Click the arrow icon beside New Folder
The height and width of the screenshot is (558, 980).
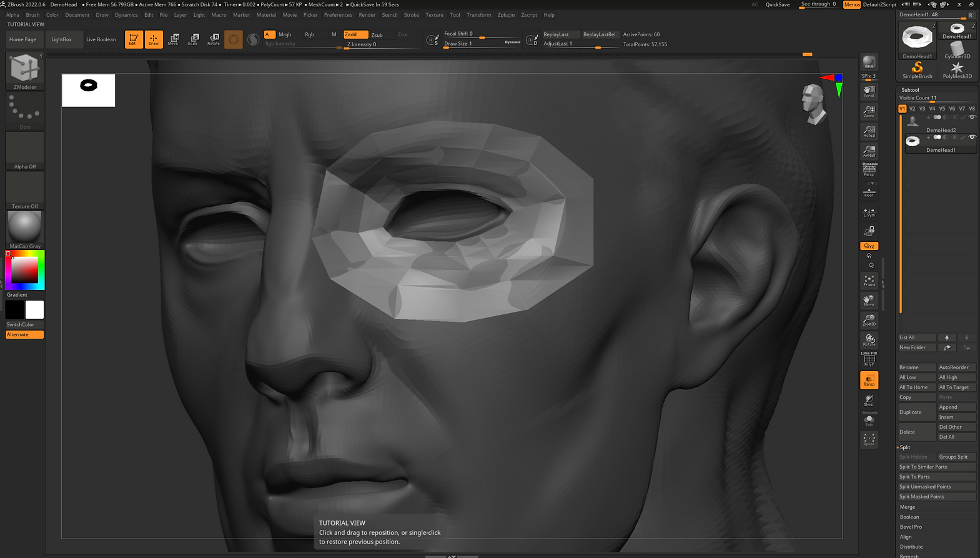[947, 347]
